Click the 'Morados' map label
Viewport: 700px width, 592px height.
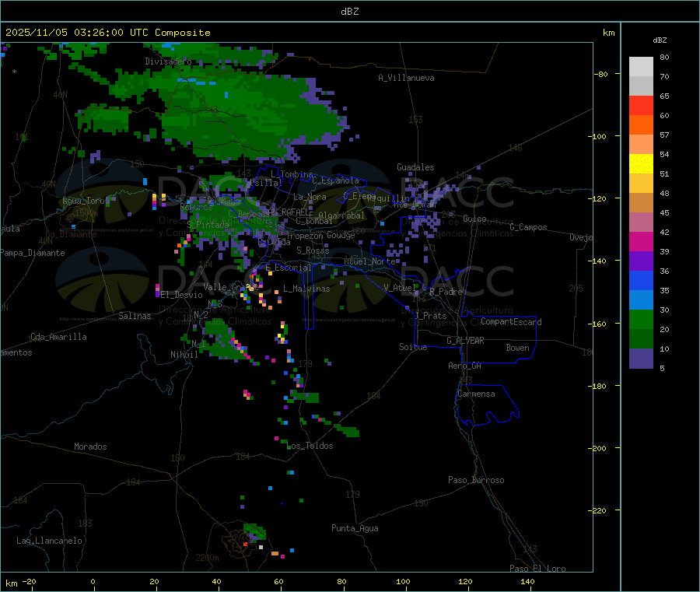click(x=90, y=447)
